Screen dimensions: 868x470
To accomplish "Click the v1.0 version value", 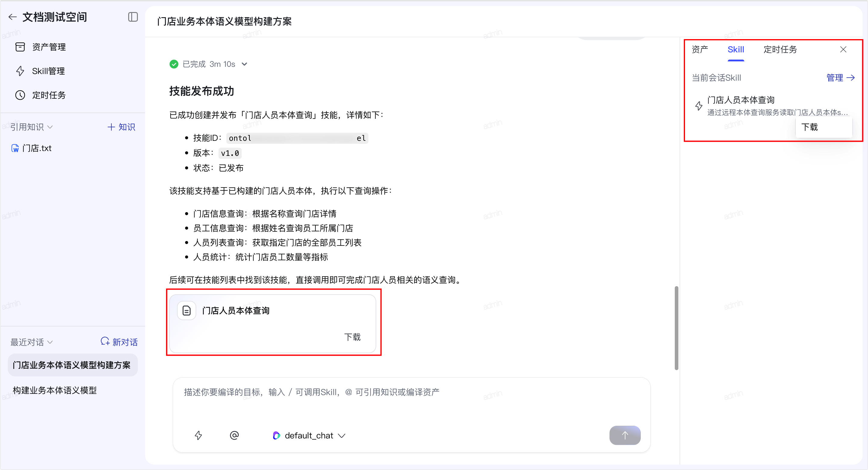I will coord(230,153).
